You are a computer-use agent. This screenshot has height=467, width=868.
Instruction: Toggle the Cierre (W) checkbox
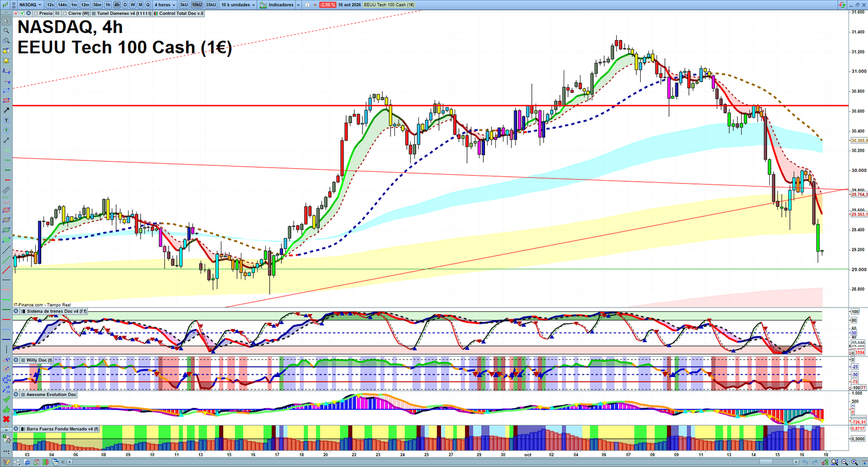click(65, 13)
